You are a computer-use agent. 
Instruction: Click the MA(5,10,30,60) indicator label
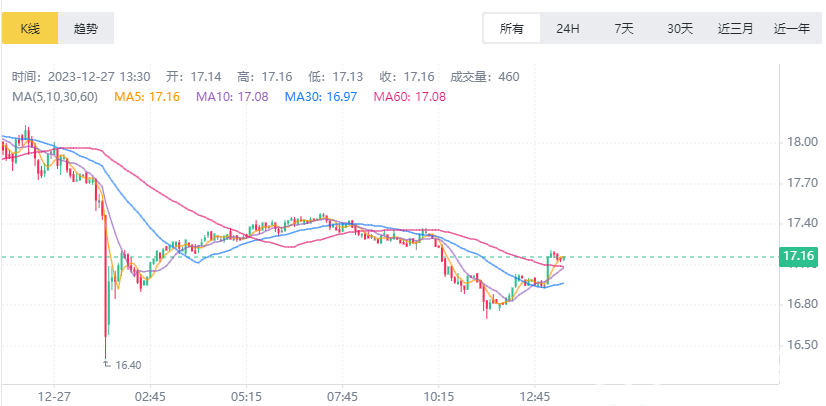[55, 96]
